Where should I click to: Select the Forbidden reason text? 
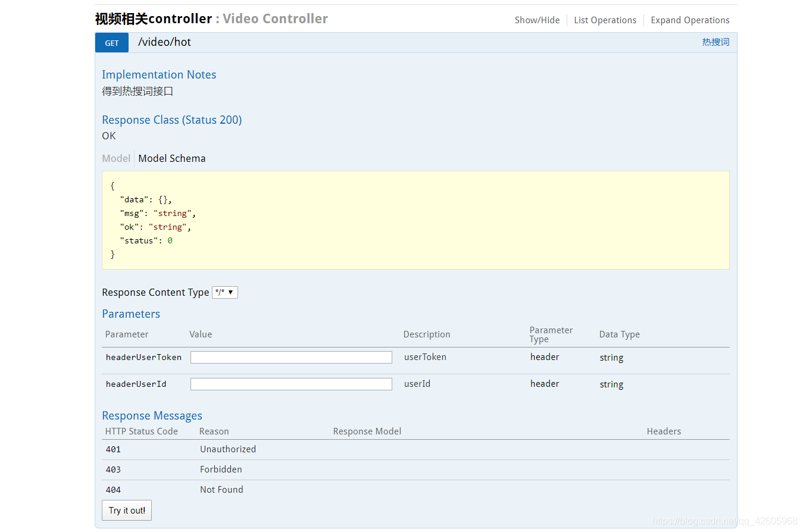(221, 470)
